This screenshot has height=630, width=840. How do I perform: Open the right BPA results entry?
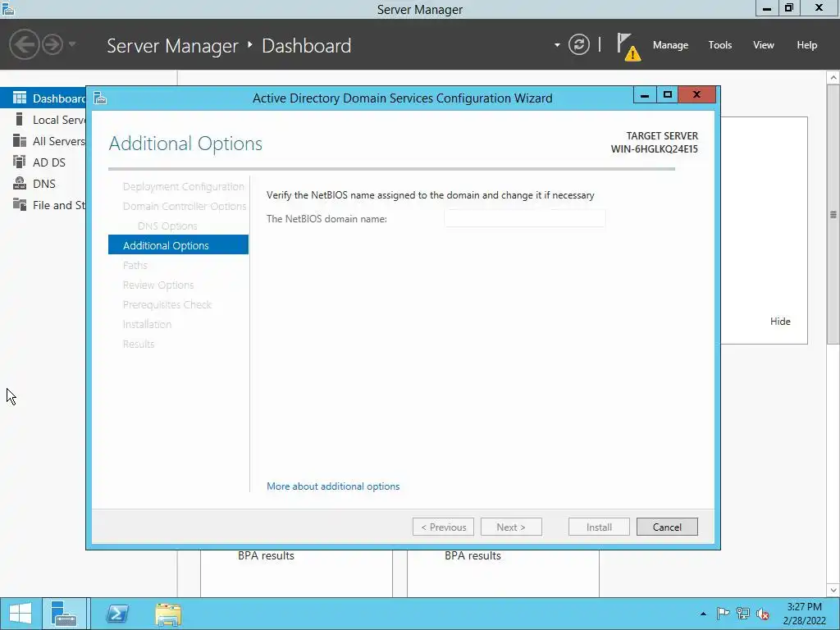tap(472, 556)
